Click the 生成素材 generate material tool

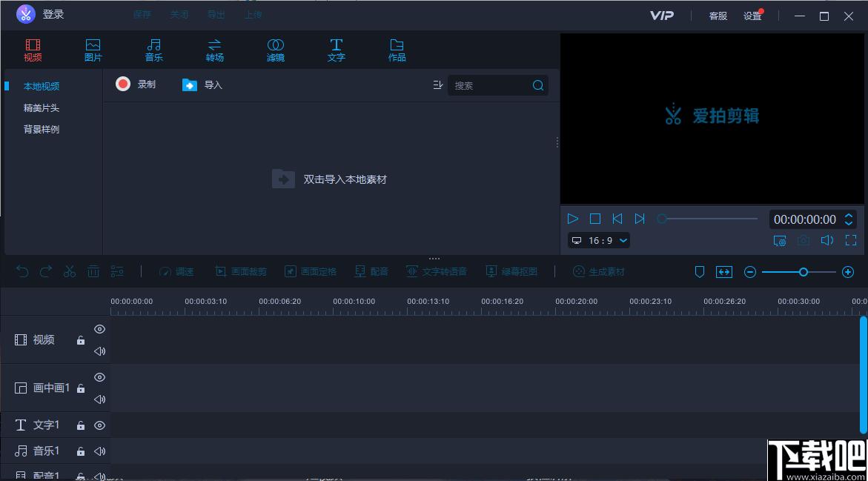[598, 272]
